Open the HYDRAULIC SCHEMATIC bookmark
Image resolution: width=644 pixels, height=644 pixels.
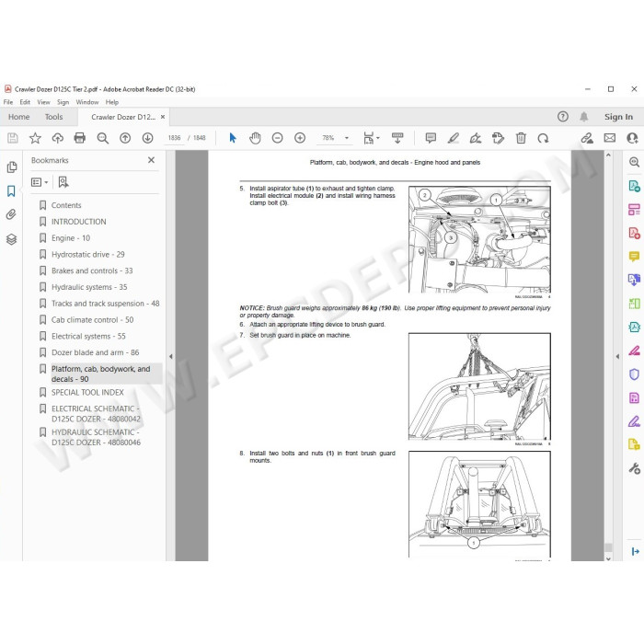[x=96, y=437]
